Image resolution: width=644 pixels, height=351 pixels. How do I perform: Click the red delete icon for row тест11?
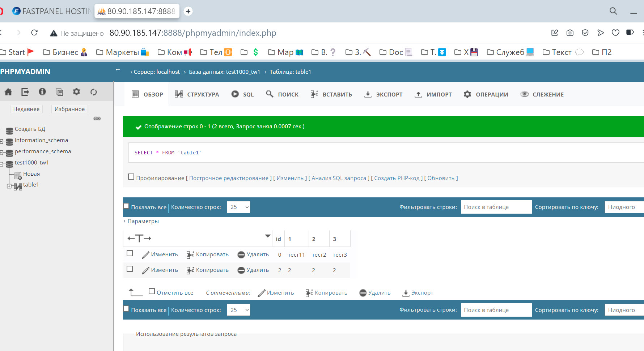coord(241,255)
